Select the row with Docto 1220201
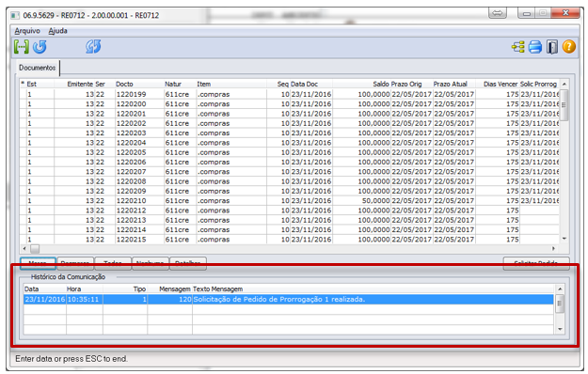This screenshot has height=374, width=588. [289, 114]
